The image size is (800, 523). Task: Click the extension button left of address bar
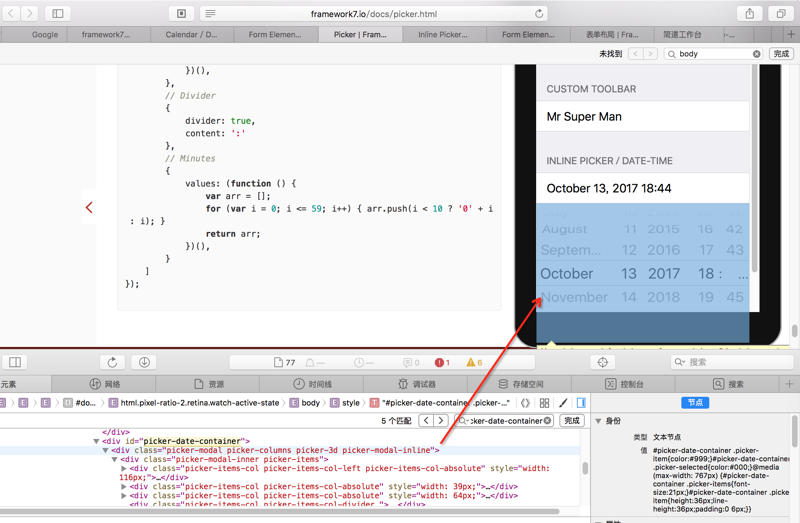click(181, 13)
